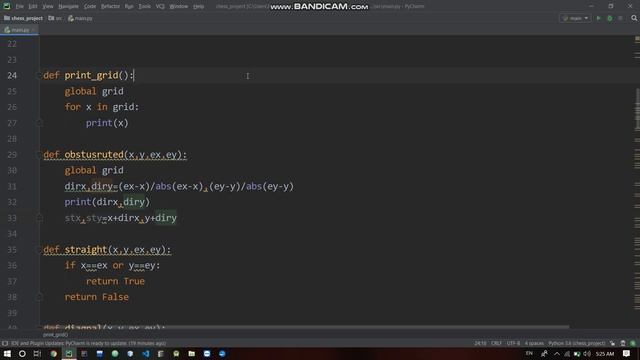Open the run configuration dropdown
This screenshot has width=640, height=360.
pos(575,18)
